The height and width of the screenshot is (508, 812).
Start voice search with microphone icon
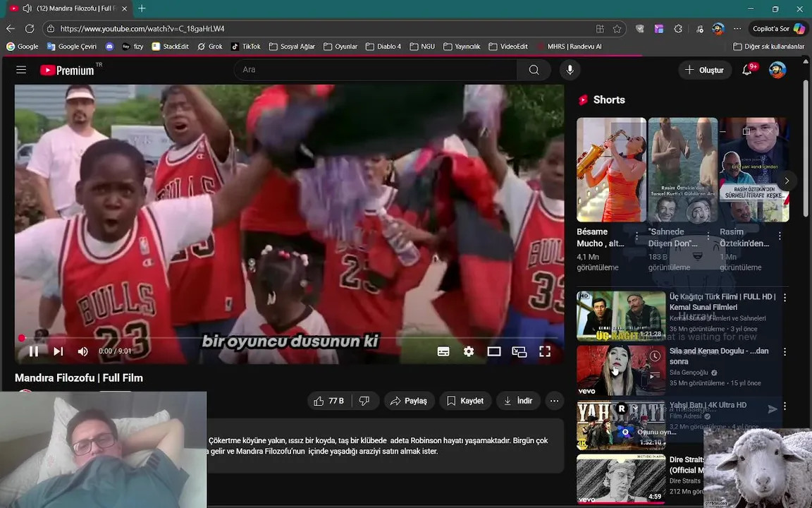coord(570,69)
